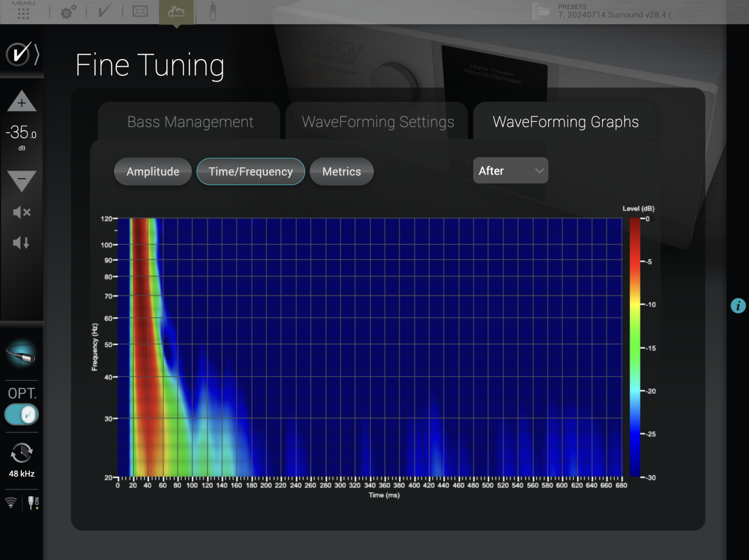Open the After graph dropdown
This screenshot has height=560, width=749.
pyautogui.click(x=510, y=171)
